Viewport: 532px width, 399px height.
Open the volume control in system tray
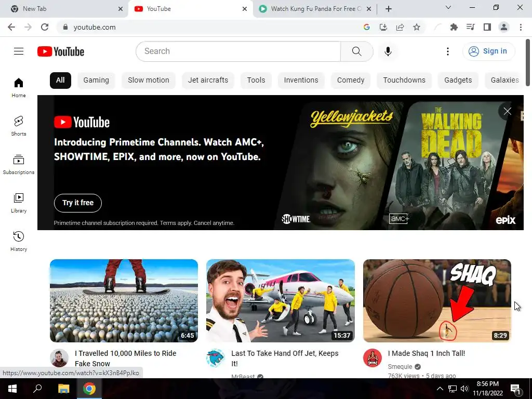pos(464,389)
